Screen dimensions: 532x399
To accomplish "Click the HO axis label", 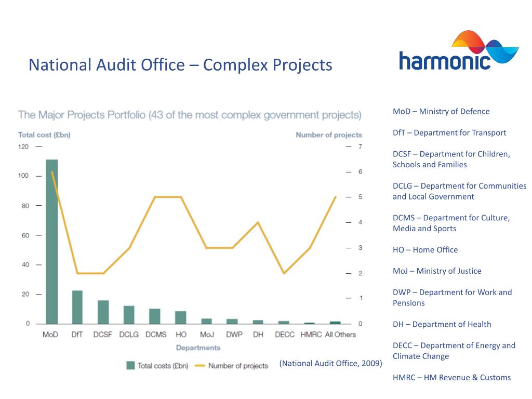I will (x=181, y=335).
